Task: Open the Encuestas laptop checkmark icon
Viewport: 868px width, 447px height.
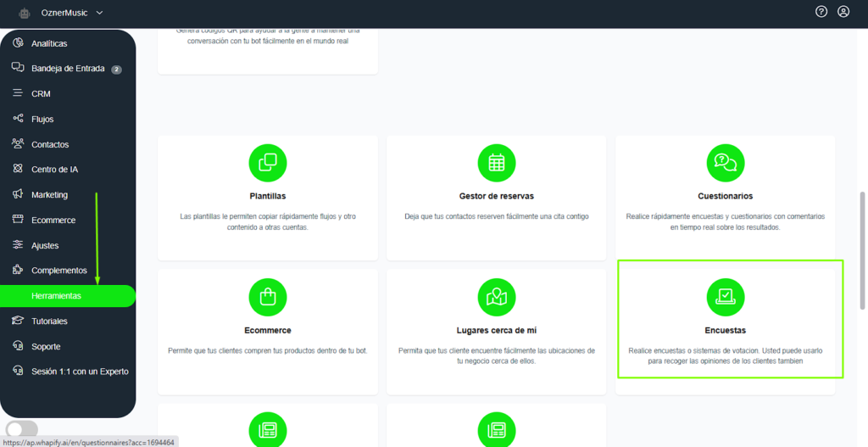Action: 725,296
